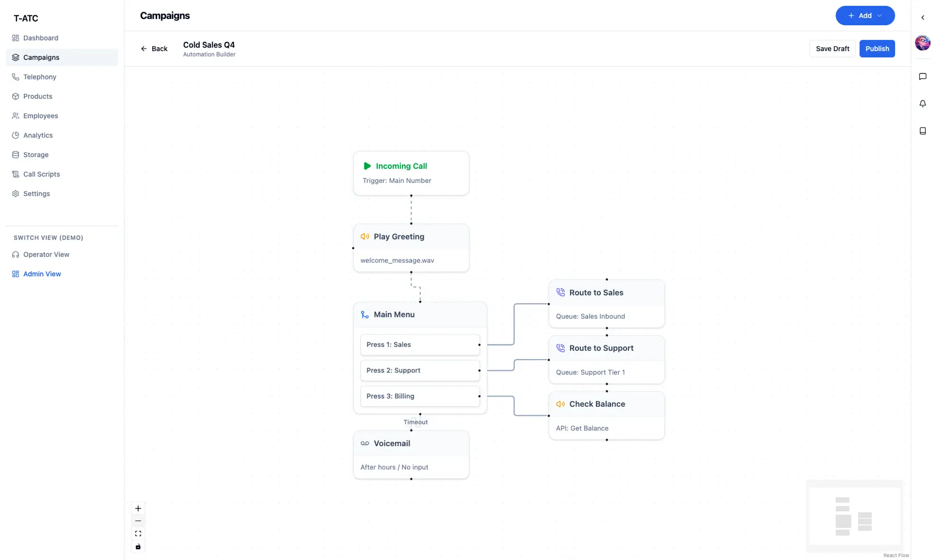This screenshot has height=560, width=934.
Task: Fit the flow to view
Action: [138, 533]
